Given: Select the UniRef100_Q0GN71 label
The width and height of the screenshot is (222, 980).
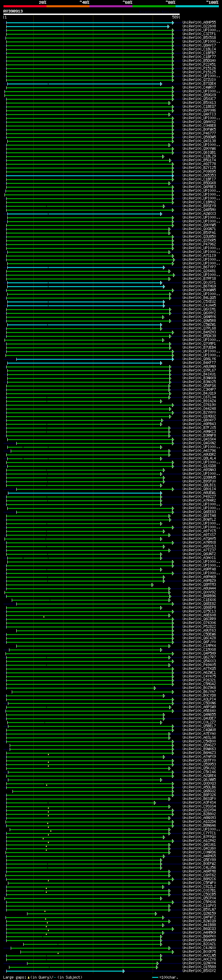Looking at the screenshot, I should point(199,229).
